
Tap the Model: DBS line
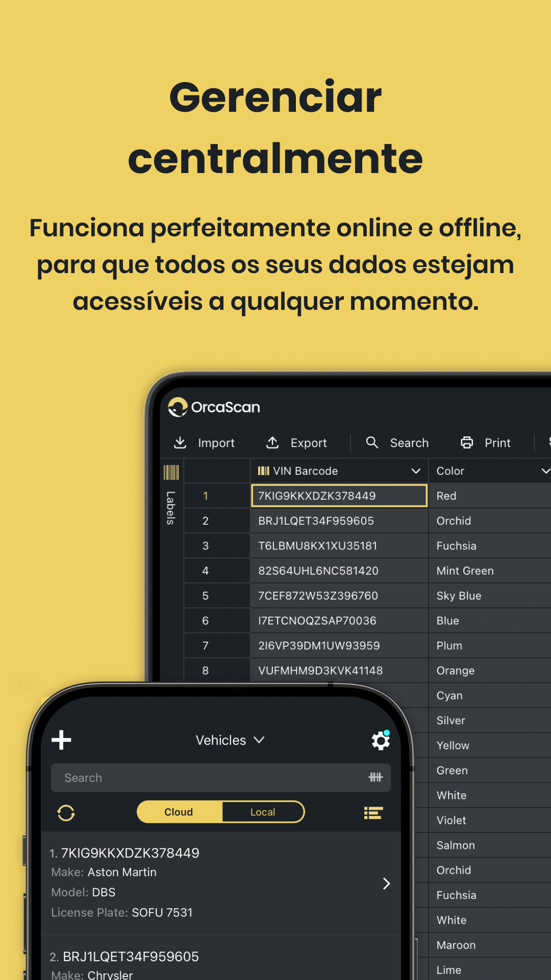pos(83,892)
